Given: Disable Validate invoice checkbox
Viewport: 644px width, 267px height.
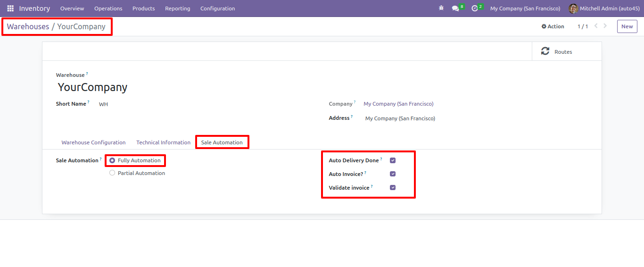Looking at the screenshot, I should click(393, 188).
